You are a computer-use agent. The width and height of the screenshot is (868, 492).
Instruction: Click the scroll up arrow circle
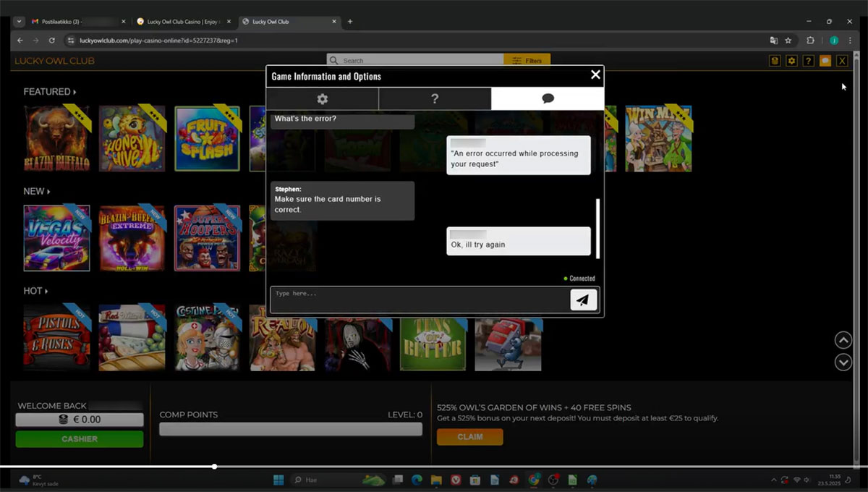pyautogui.click(x=843, y=340)
